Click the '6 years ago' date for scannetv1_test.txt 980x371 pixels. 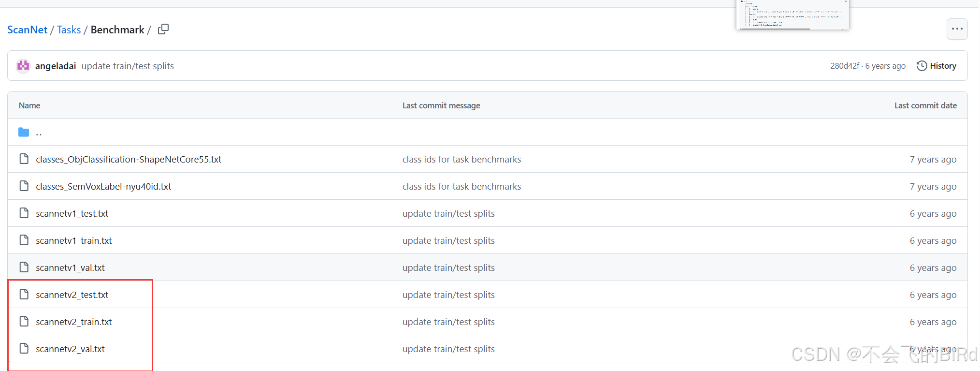click(x=933, y=213)
